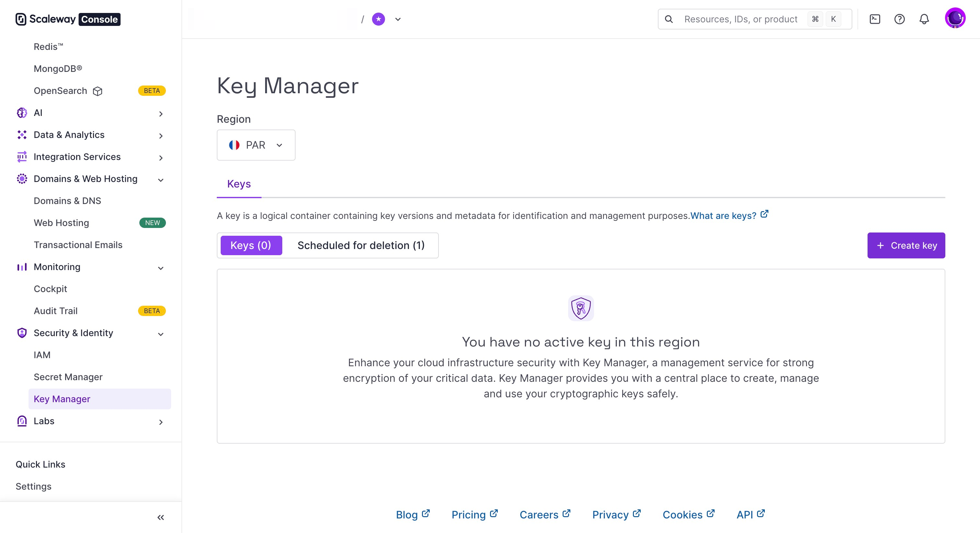Click the Scaleway Console logo
The image size is (980, 533).
[68, 19]
